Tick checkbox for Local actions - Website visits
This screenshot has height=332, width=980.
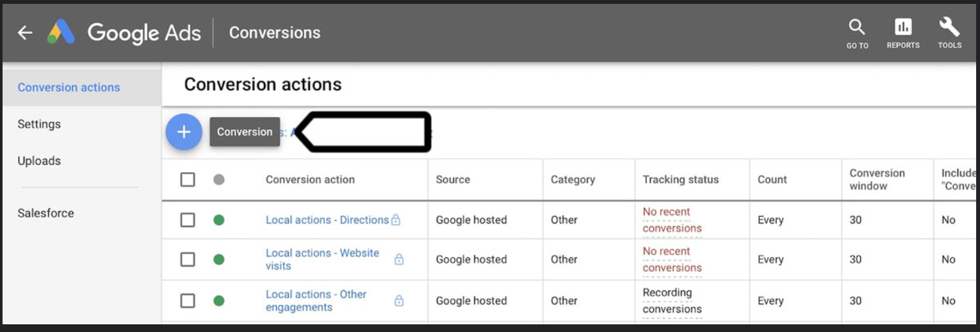click(x=188, y=260)
